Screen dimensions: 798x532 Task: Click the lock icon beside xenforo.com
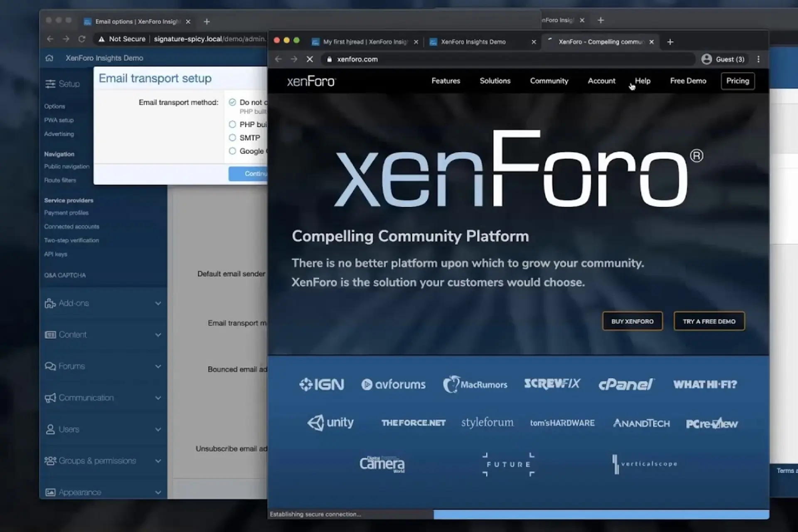tap(329, 59)
